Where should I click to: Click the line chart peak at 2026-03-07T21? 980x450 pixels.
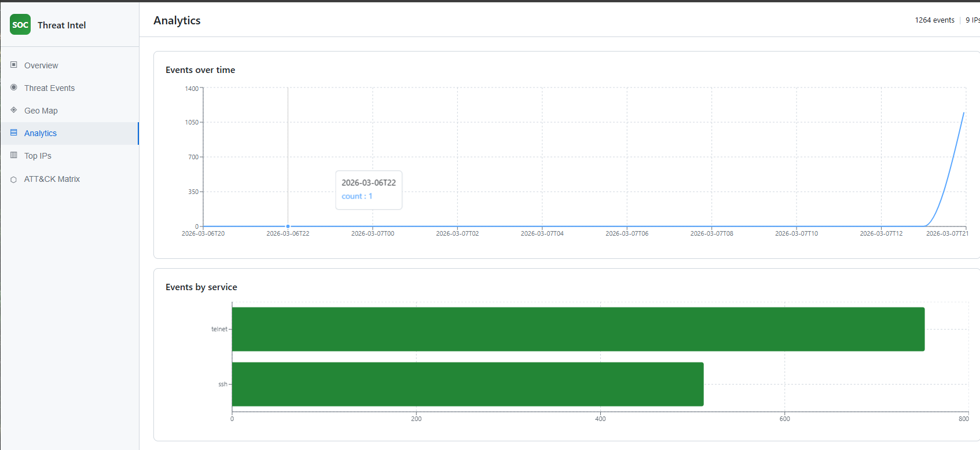(x=964, y=113)
